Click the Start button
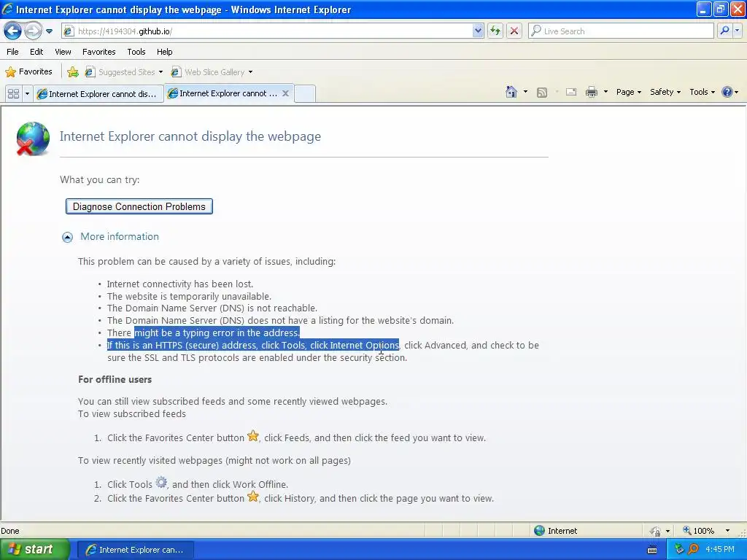The width and height of the screenshot is (747, 560). 34,549
